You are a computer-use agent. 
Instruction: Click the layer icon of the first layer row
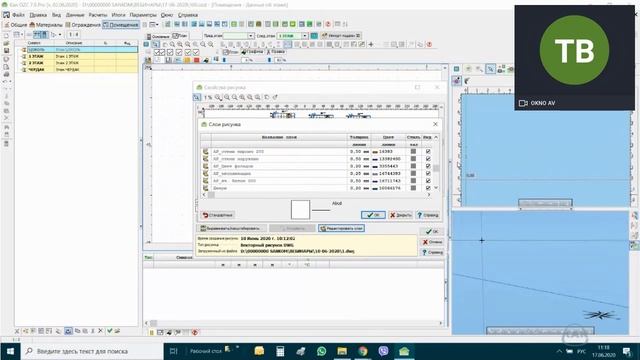click(205, 151)
